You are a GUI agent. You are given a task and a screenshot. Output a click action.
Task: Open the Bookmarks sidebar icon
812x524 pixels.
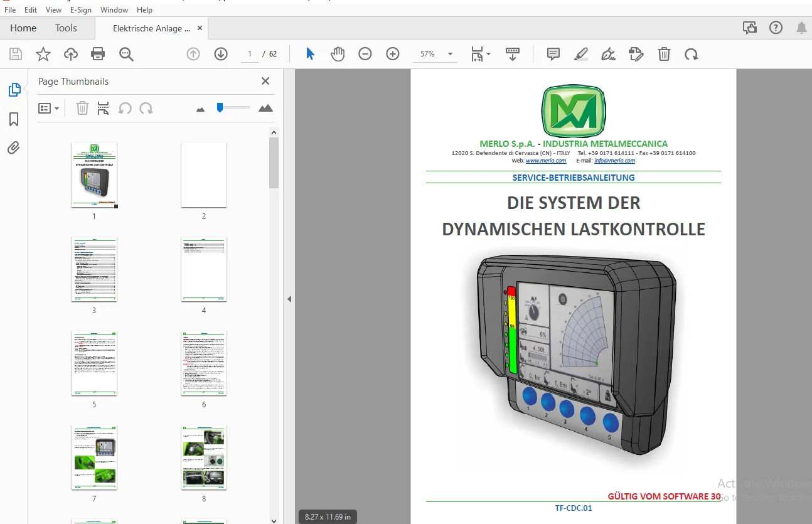[x=14, y=119]
